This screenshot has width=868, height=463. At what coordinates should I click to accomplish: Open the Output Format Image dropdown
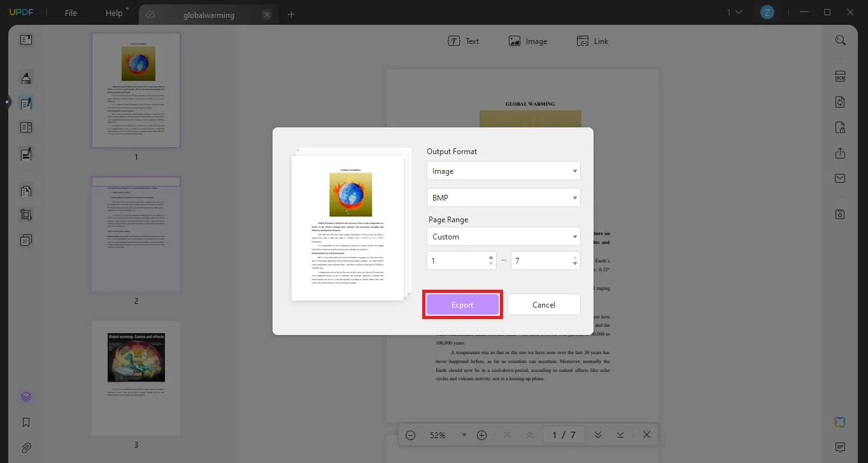(x=503, y=171)
